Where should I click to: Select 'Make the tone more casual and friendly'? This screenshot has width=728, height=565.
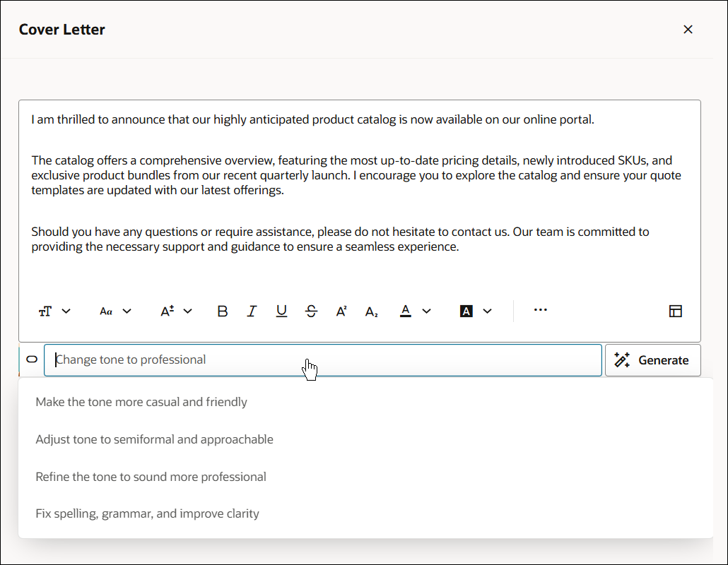coord(141,401)
